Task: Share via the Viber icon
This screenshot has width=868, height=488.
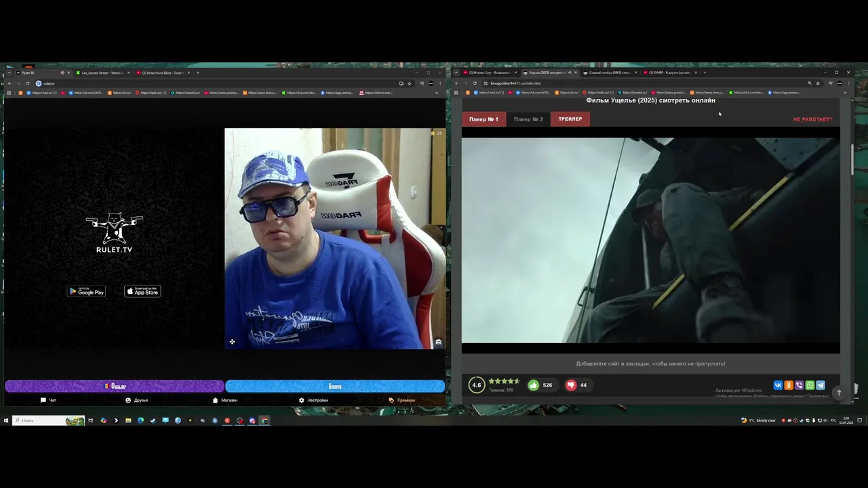Action: (x=799, y=385)
